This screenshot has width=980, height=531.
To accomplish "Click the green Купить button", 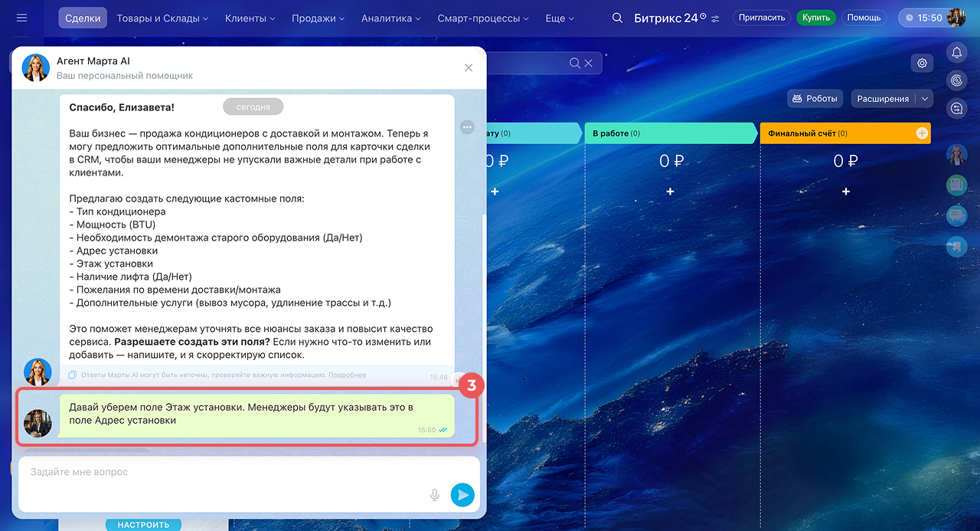I will coord(816,18).
